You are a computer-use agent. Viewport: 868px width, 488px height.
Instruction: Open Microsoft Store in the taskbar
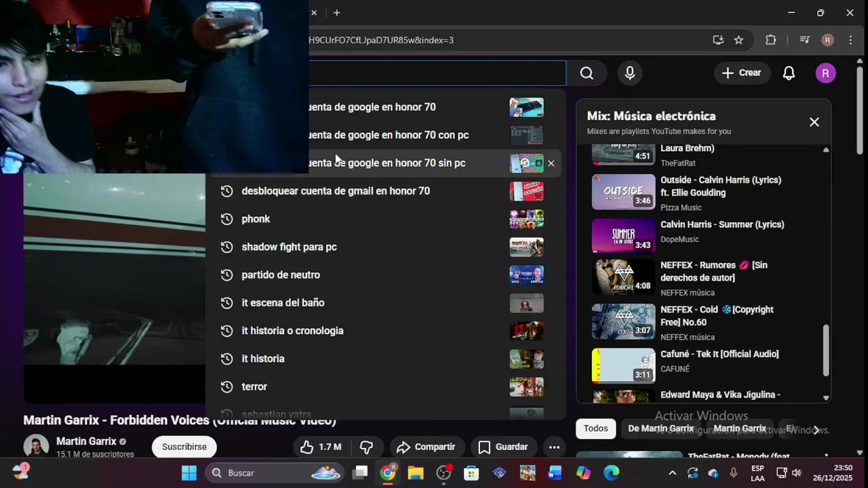click(x=471, y=472)
